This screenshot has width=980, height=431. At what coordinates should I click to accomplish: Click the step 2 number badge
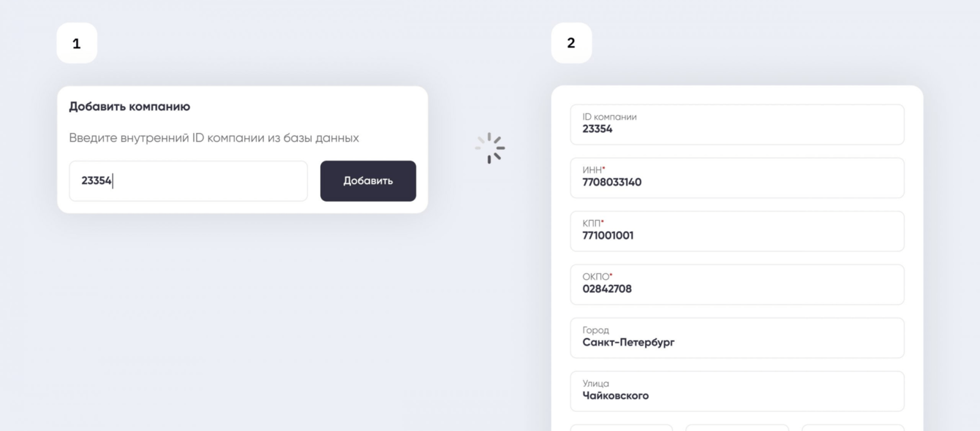pyautogui.click(x=571, y=43)
